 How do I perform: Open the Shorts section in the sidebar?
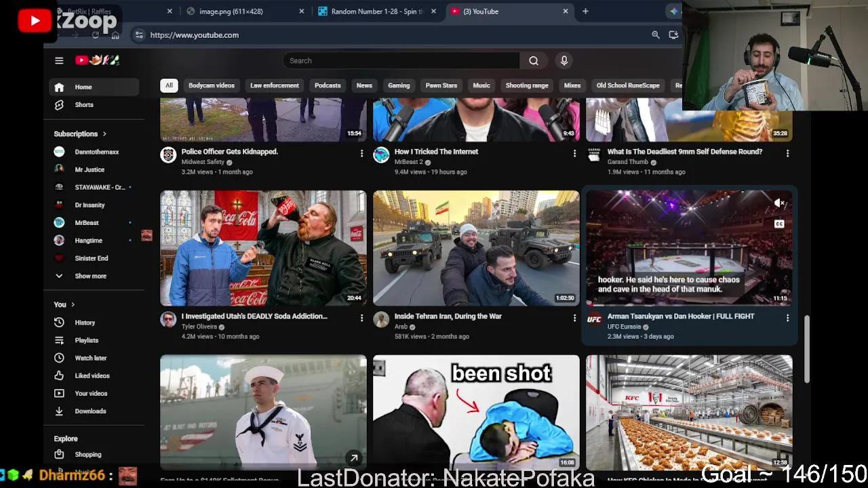[83, 104]
